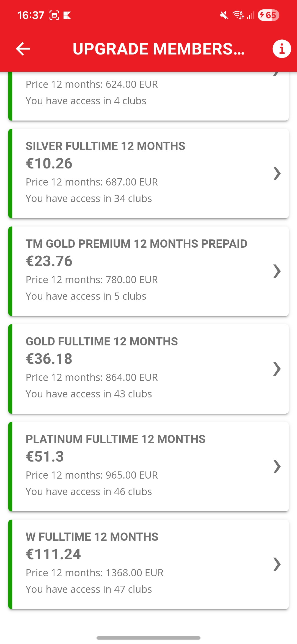Open W Fulltime 12 Months chevron

[277, 564]
